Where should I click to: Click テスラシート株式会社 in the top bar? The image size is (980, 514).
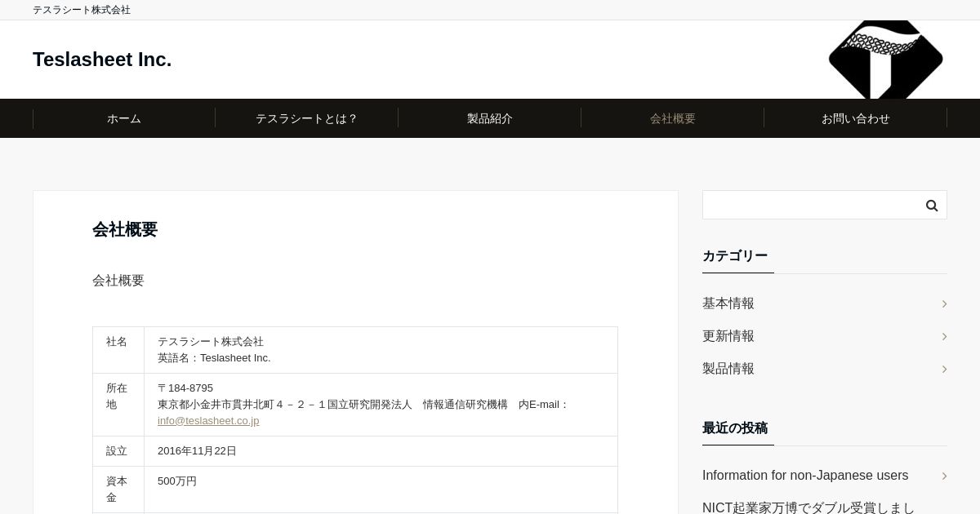tap(82, 10)
